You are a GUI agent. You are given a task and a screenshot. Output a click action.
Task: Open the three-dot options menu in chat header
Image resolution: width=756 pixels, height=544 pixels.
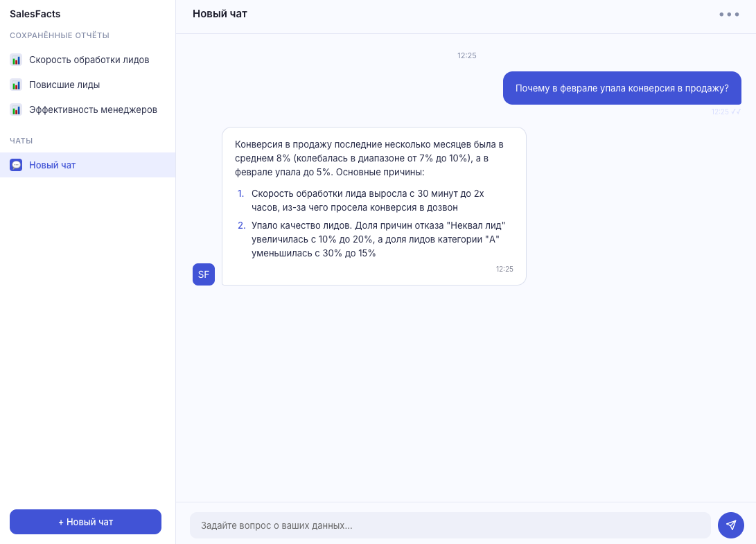[730, 14]
